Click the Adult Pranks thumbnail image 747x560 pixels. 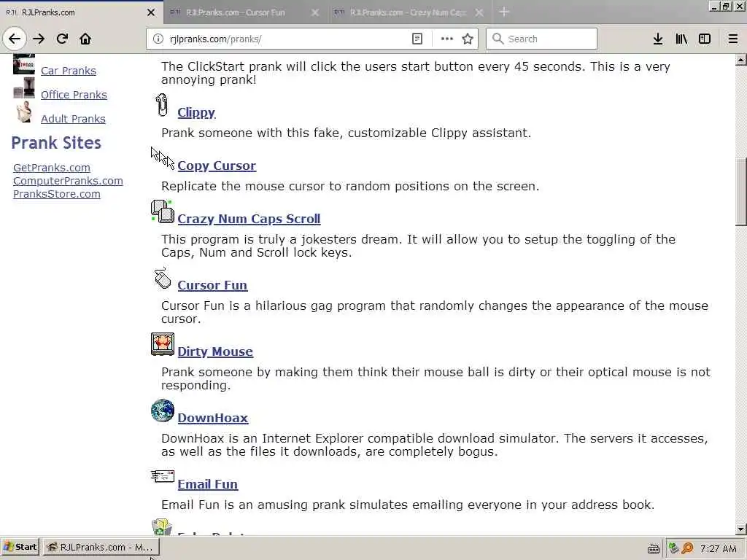coord(24,112)
